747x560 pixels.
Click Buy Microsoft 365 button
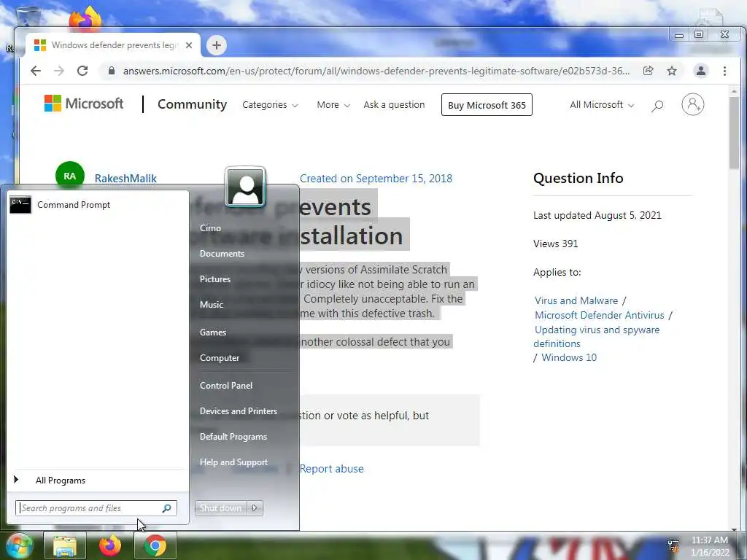tap(487, 105)
